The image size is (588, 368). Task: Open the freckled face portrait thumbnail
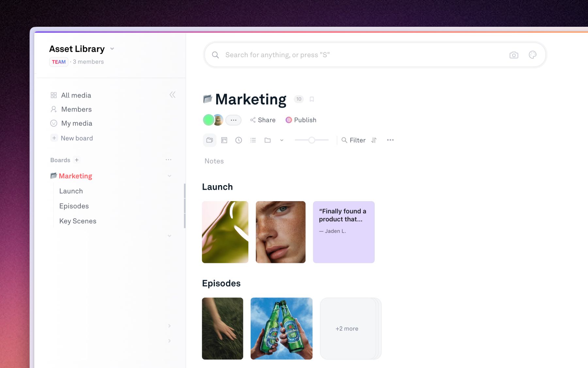[281, 232]
